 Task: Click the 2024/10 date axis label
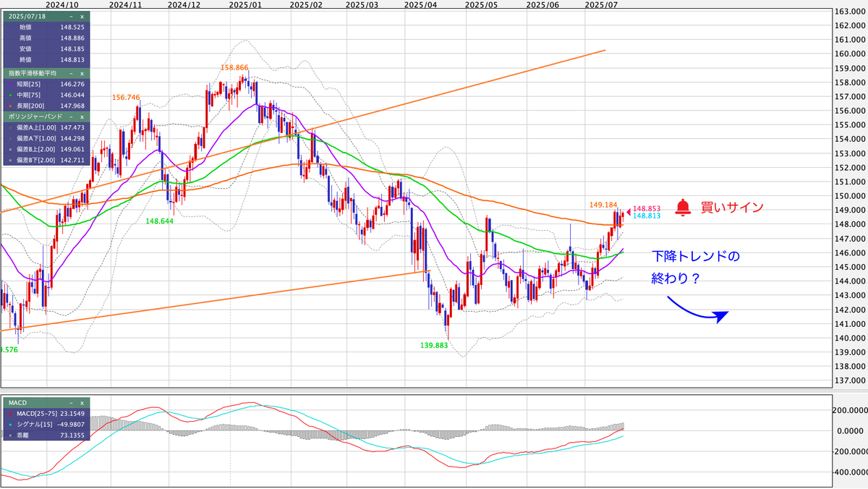[x=61, y=4]
